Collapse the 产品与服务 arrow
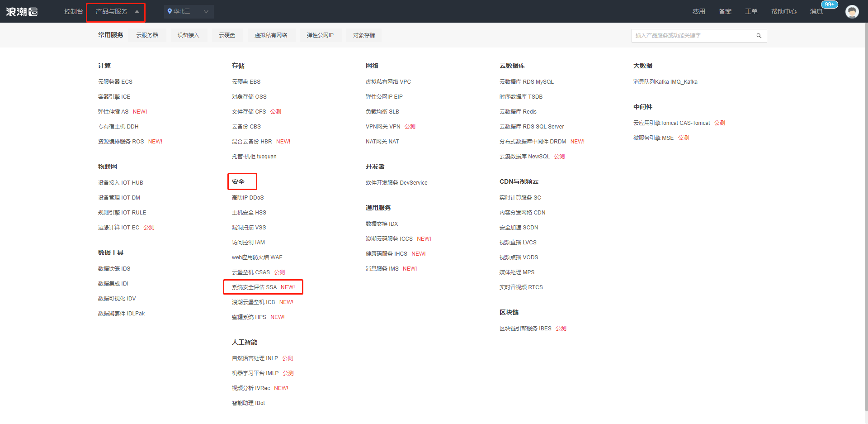This screenshot has height=424, width=868. 137,12
